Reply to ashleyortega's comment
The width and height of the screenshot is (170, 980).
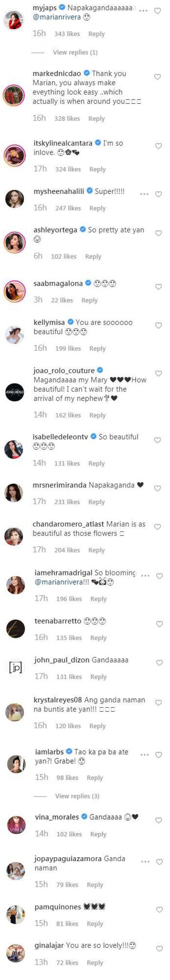(93, 256)
